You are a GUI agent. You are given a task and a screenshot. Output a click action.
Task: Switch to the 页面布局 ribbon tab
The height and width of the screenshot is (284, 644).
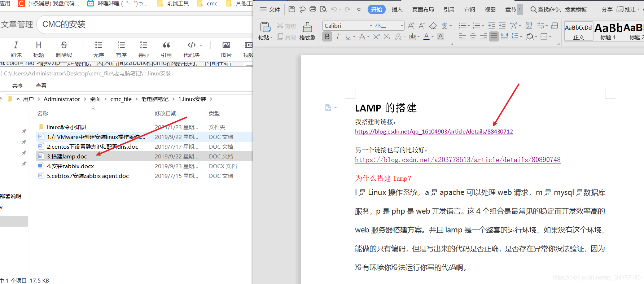point(423,9)
